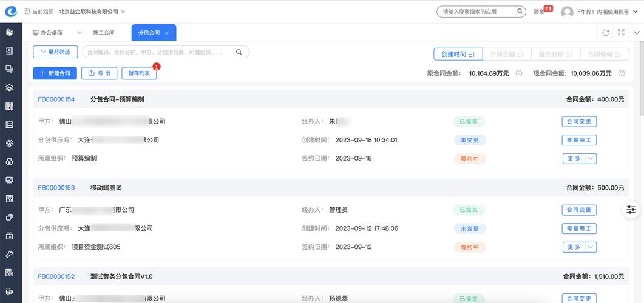The height and width of the screenshot is (303, 644).
Task: Click 未变更 status tag of FB00000153
Action: point(470,228)
